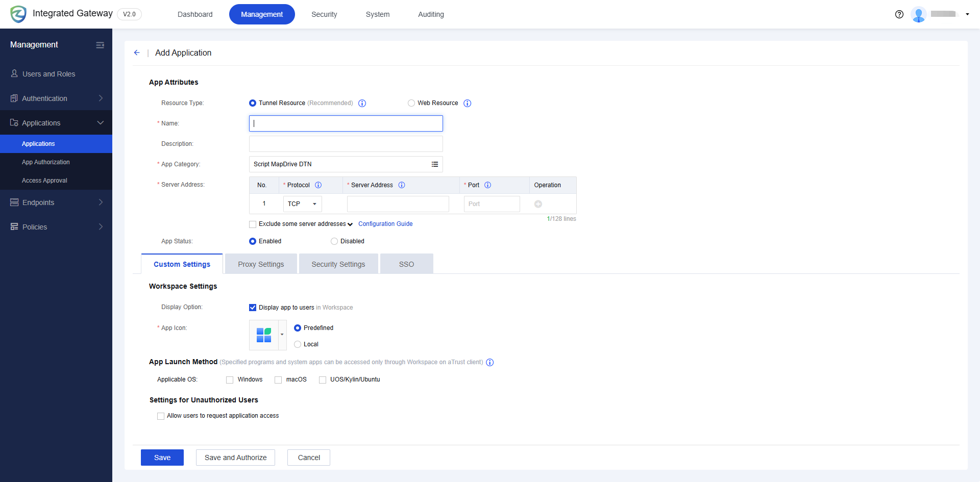
Task: Open the help icon in the top bar
Action: (899, 14)
